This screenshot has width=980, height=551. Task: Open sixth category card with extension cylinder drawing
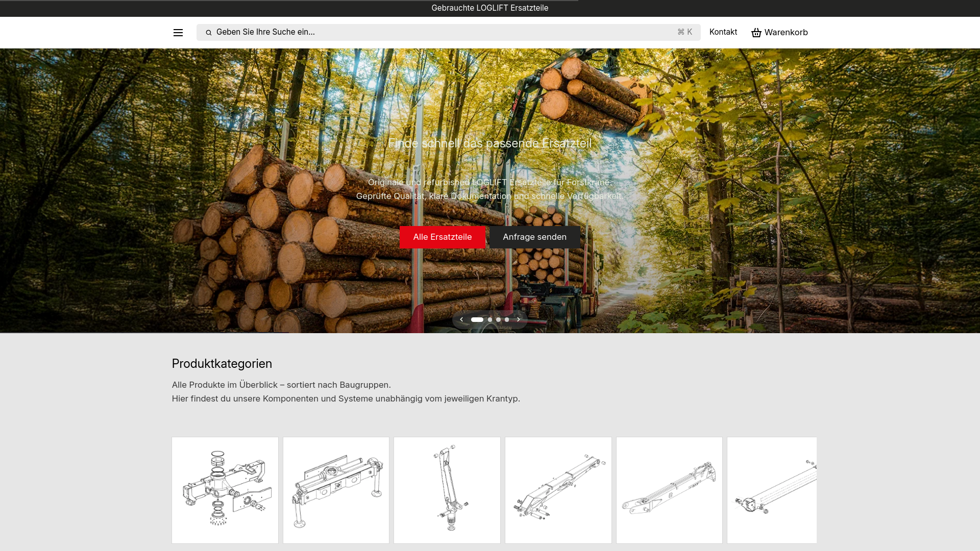772,490
